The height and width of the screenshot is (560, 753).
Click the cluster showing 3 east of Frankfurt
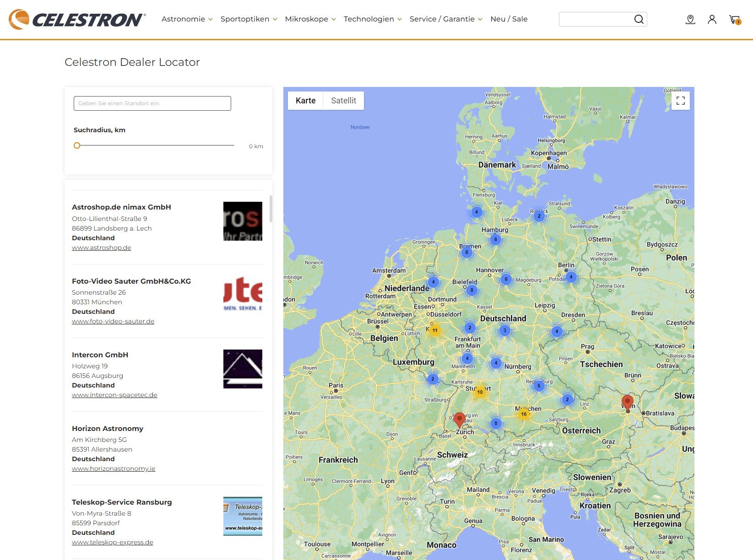[504, 330]
